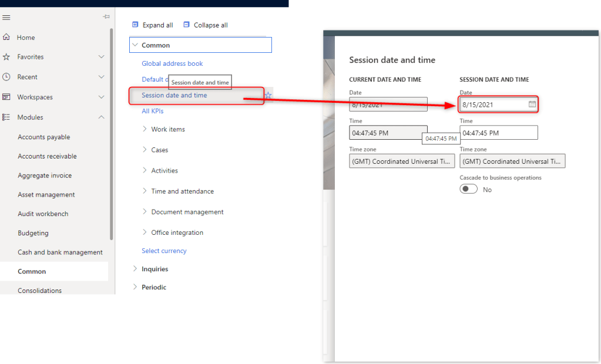Image resolution: width=601 pixels, height=364 pixels.
Task: Select Cash and bank management module
Action: click(x=60, y=252)
